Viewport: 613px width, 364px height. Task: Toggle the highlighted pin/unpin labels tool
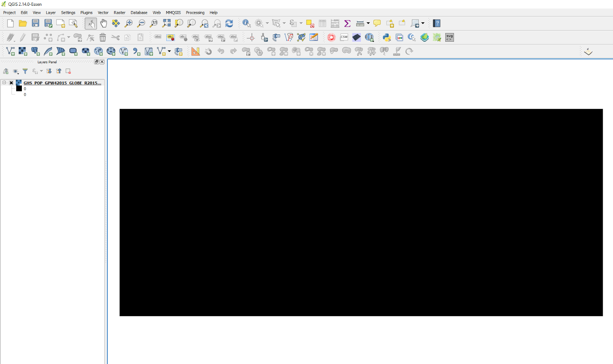point(170,37)
